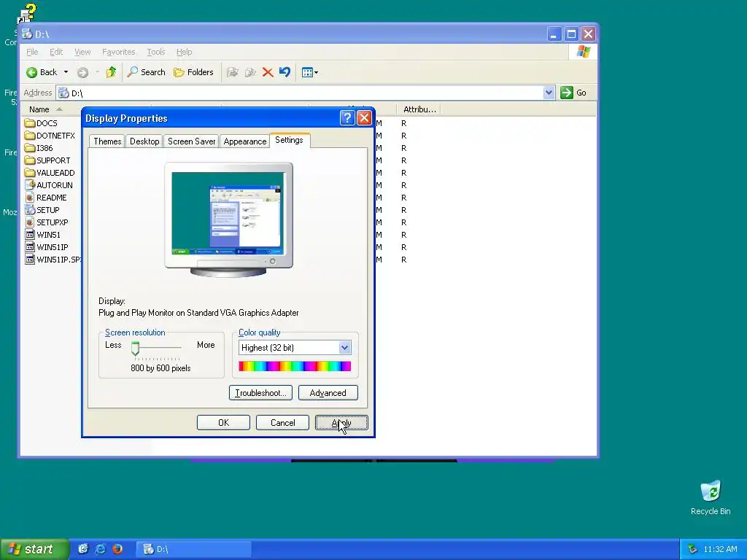Click Show Desktop quick launch icon
The image size is (747, 560).
pos(83,549)
